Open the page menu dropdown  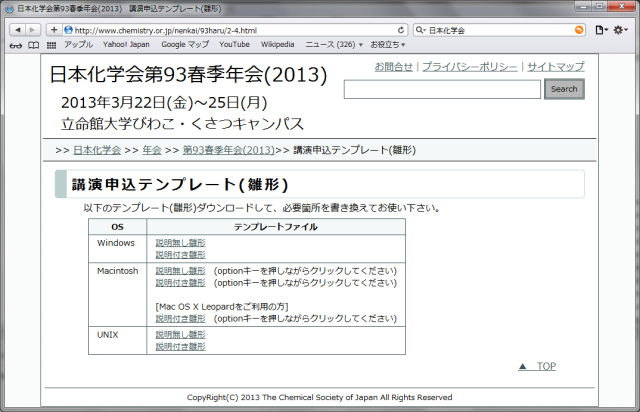point(602,30)
